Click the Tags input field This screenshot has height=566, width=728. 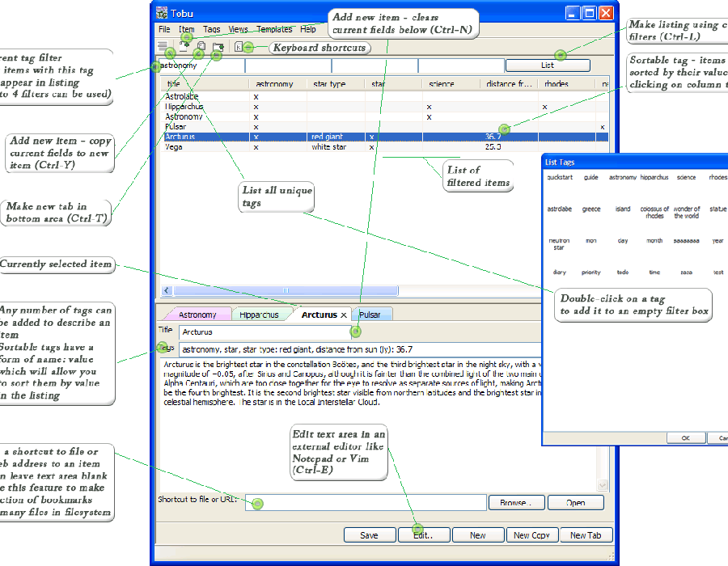point(360,349)
